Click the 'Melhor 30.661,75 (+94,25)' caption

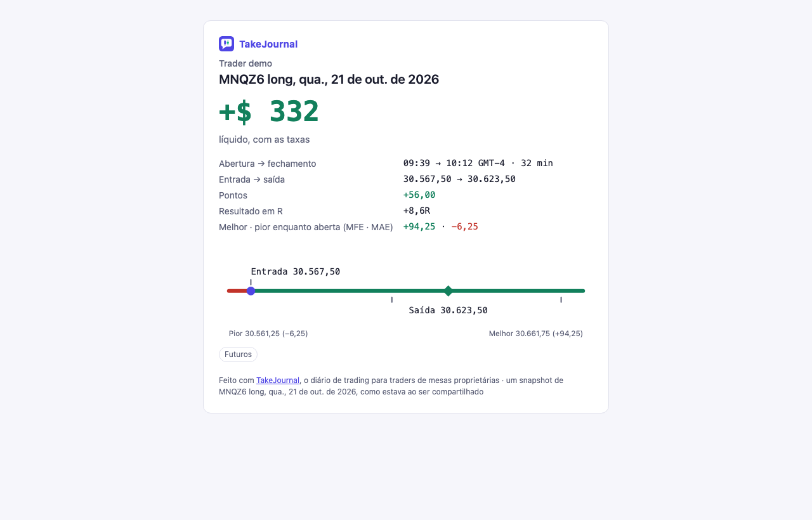[x=536, y=334]
